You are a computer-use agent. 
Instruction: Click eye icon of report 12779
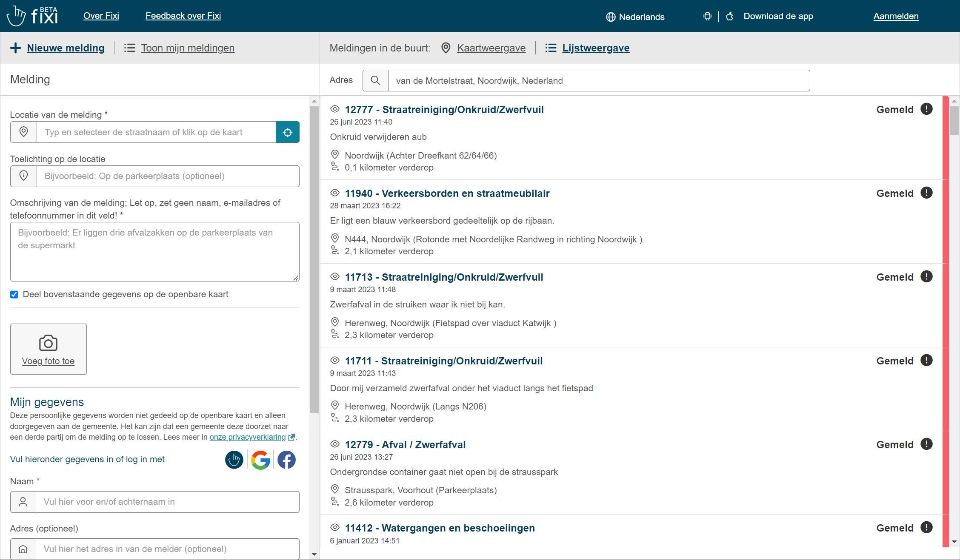[335, 444]
